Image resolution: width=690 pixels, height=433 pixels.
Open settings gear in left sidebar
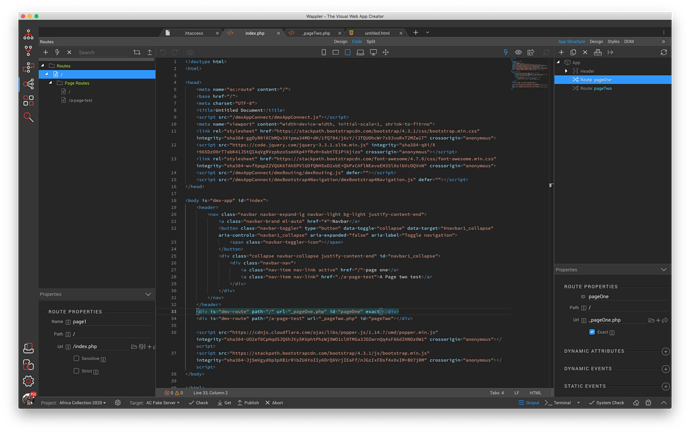tap(29, 381)
